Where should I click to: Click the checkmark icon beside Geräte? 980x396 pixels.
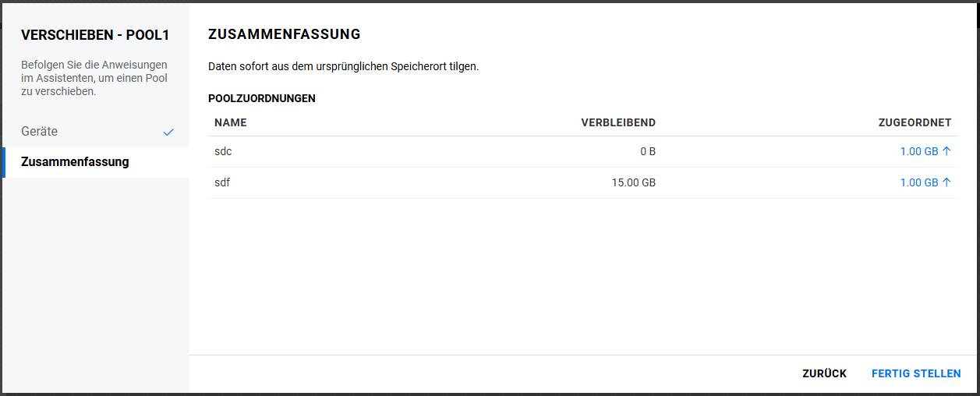(x=168, y=133)
